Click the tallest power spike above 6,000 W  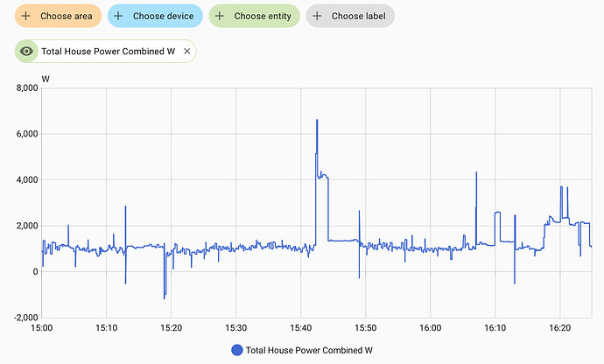point(317,121)
